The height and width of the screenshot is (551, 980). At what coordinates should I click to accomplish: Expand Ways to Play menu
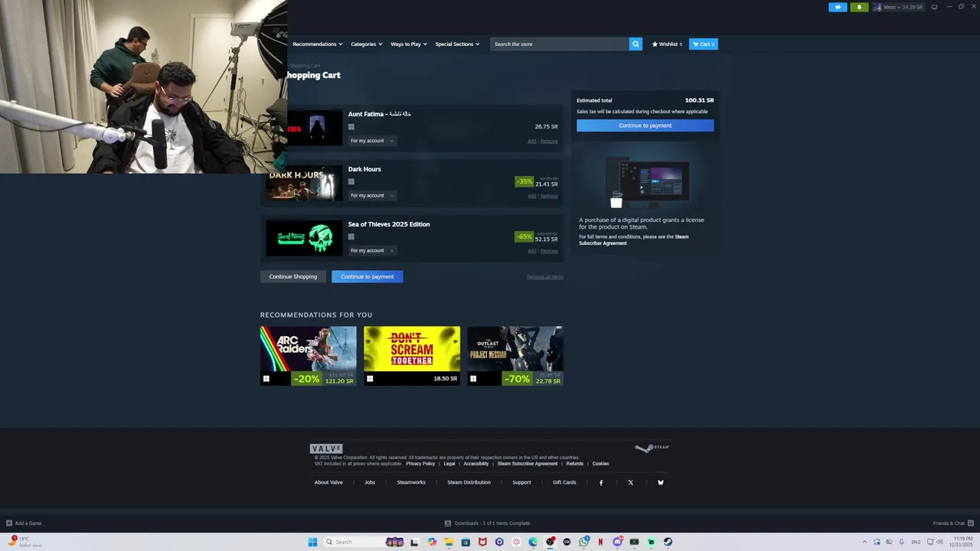[x=408, y=44]
